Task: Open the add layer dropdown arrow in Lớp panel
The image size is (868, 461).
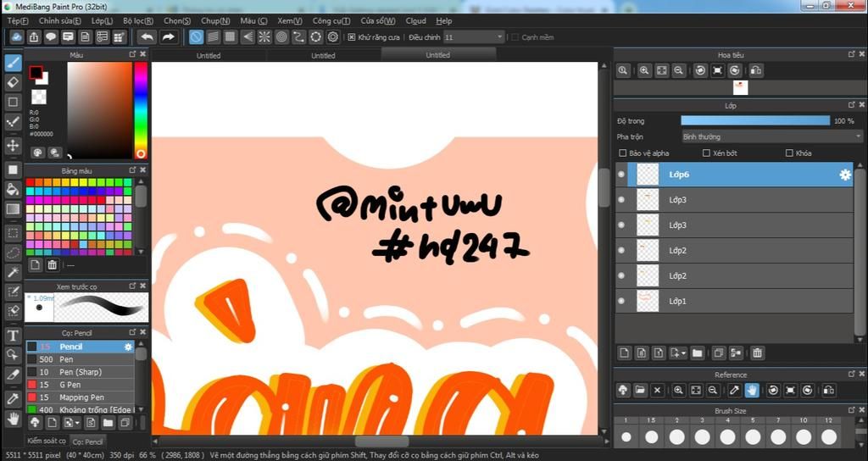Action: tap(677, 353)
